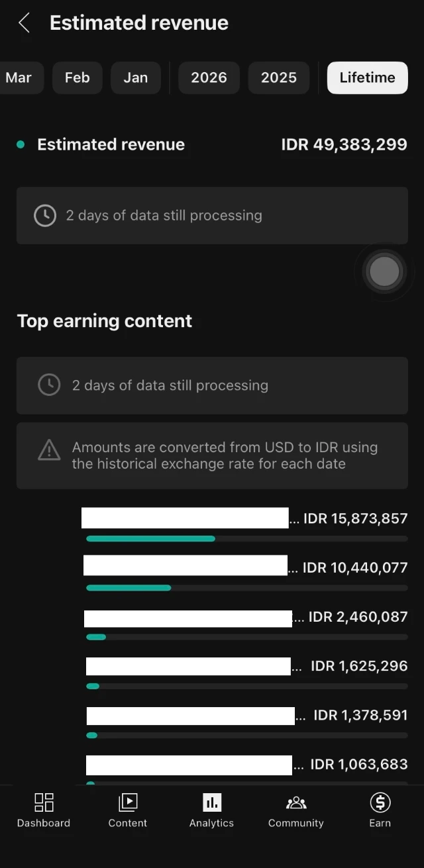Open the Dashboard tab icon

pyautogui.click(x=44, y=802)
